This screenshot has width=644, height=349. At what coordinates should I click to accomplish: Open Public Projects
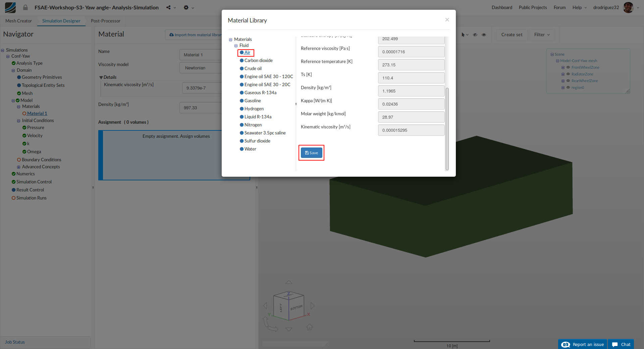(x=533, y=7)
